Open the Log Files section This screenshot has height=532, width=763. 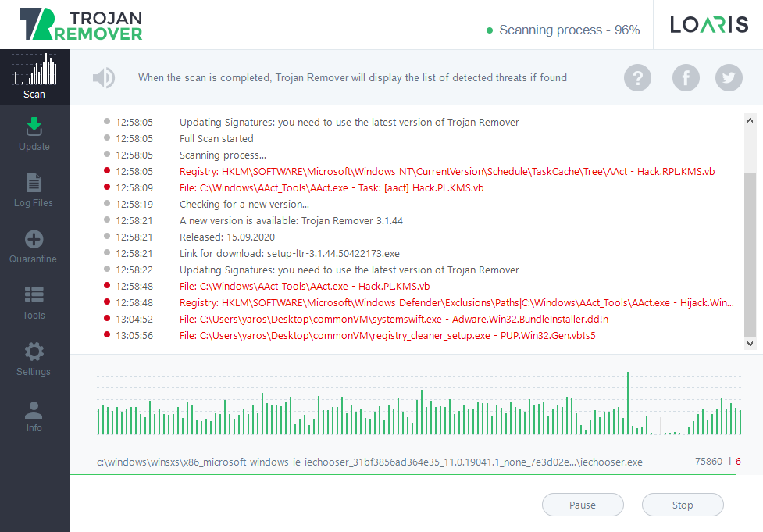pos(34,191)
